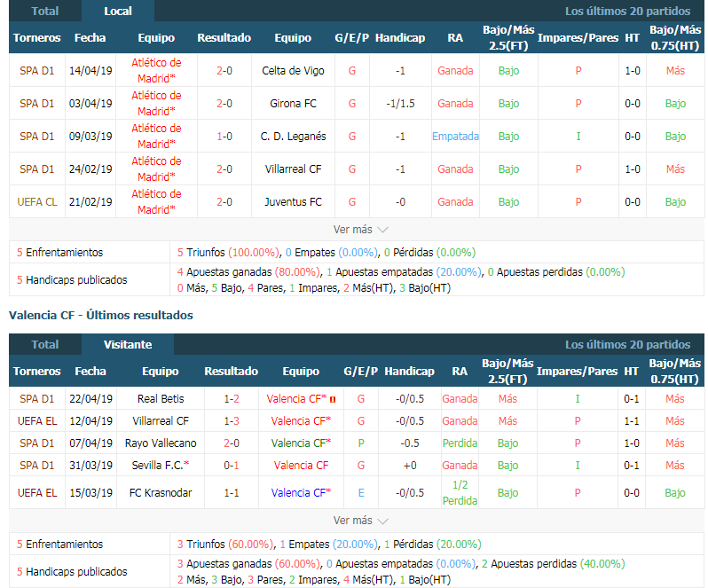
Task: Open Juventus FC team link
Action: [x=293, y=201]
